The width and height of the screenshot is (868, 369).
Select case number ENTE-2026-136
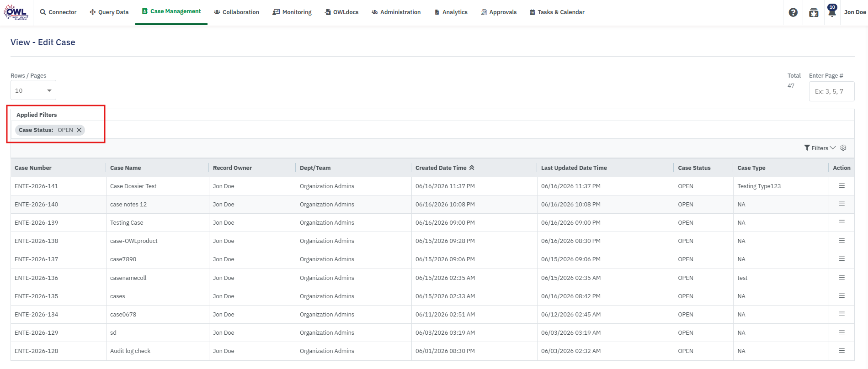pyautogui.click(x=37, y=278)
